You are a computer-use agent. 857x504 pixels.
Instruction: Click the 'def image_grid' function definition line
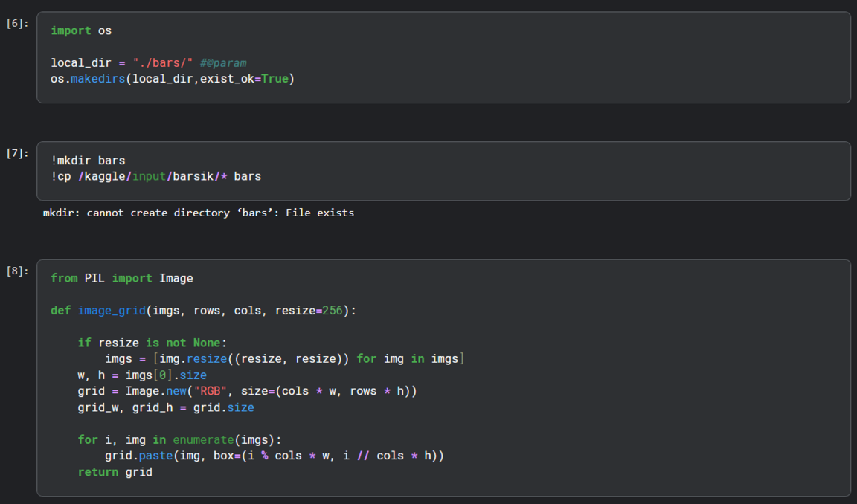tap(203, 310)
